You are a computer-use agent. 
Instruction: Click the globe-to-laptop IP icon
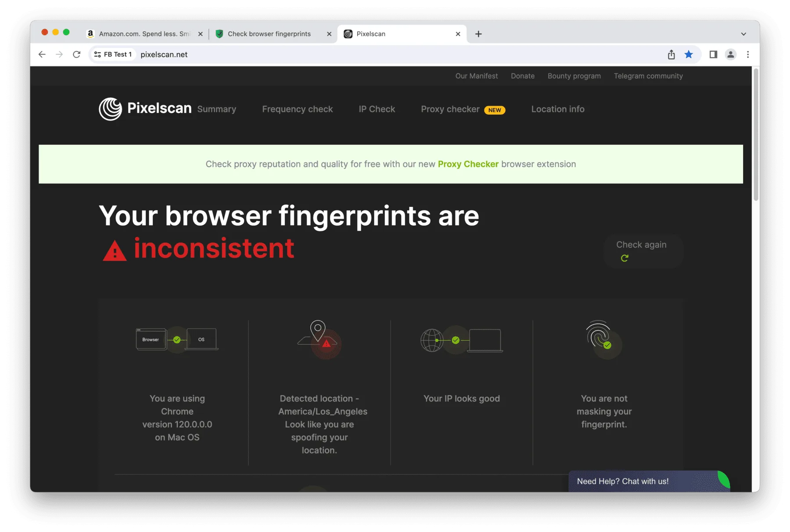[x=461, y=340]
